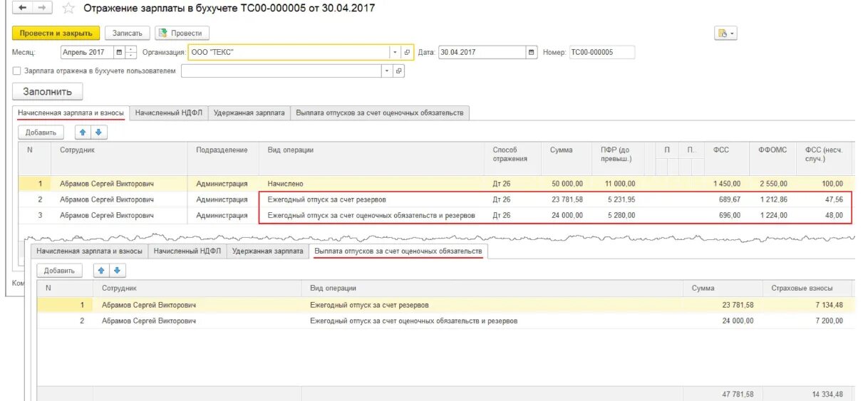The height and width of the screenshot is (401, 868).
Task: Move row down in lower table
Action: (118, 271)
